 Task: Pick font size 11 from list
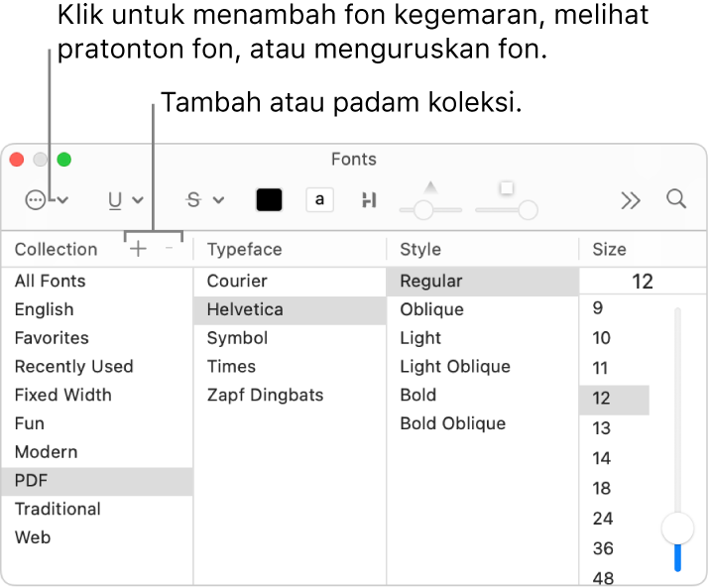(x=615, y=368)
